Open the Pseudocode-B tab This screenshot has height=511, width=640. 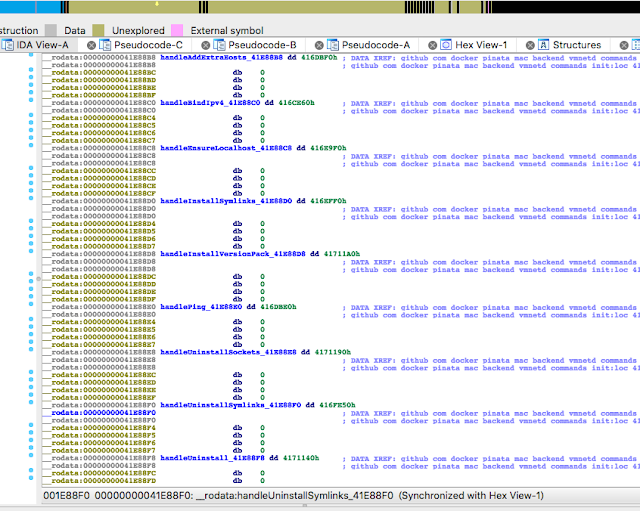click(x=262, y=45)
